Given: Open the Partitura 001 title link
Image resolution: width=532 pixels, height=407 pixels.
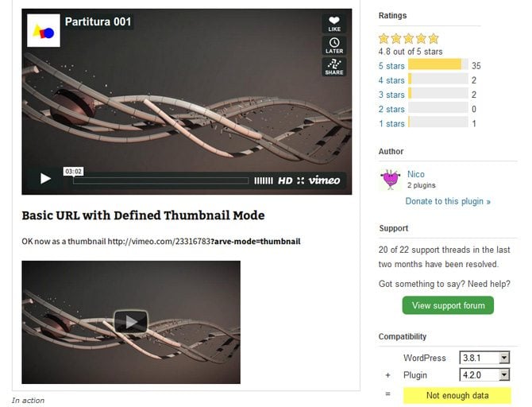Looking at the screenshot, I should point(98,21).
